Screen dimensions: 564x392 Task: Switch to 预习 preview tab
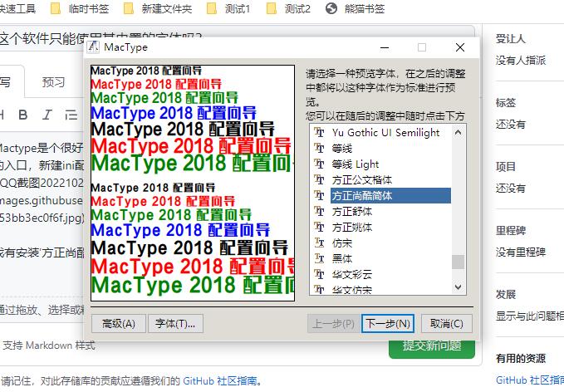(x=53, y=82)
